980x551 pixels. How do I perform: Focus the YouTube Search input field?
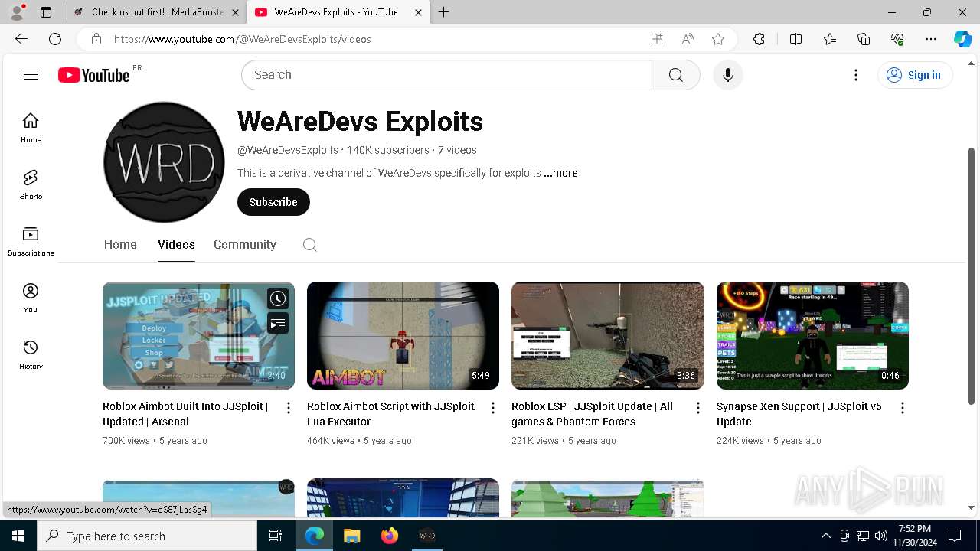tap(446, 75)
